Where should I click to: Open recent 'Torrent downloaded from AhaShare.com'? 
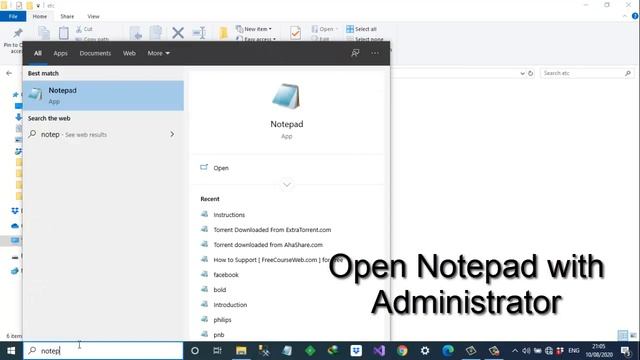[268, 245]
